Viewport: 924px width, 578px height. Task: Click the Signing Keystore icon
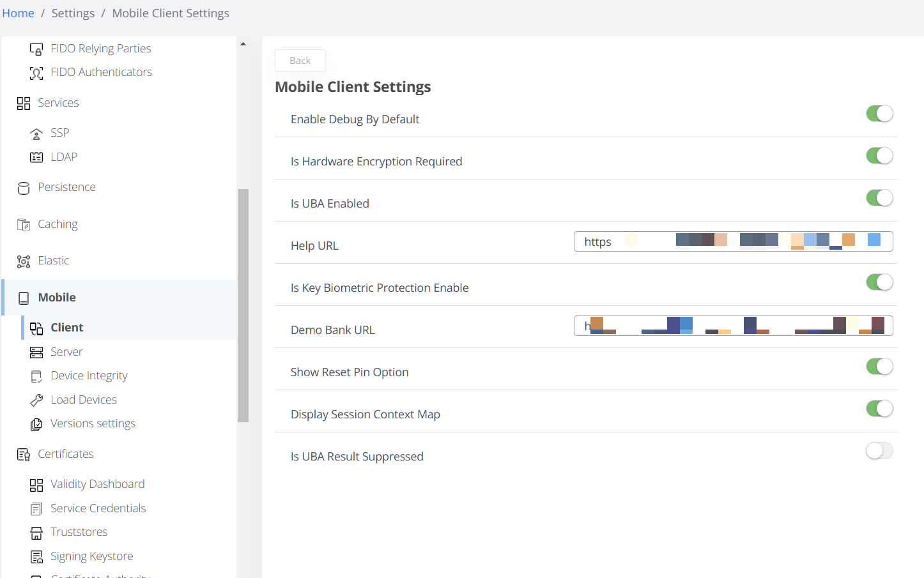[36, 556]
